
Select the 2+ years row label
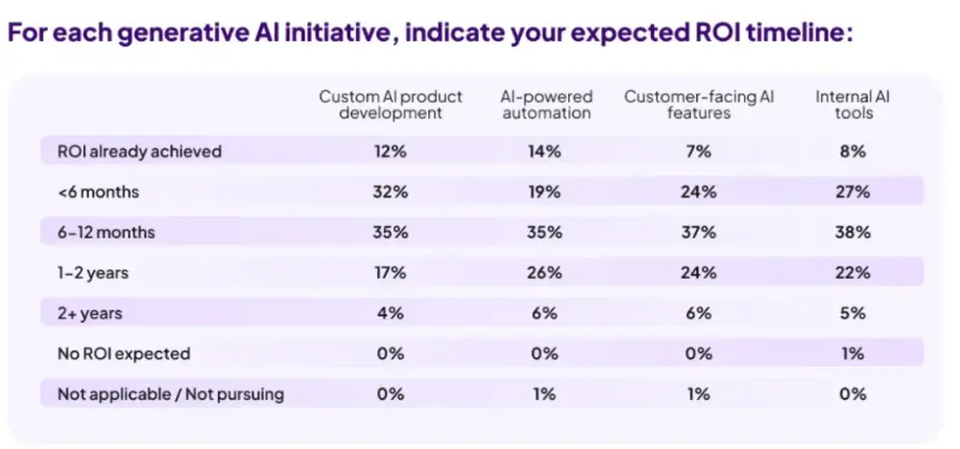tap(92, 313)
